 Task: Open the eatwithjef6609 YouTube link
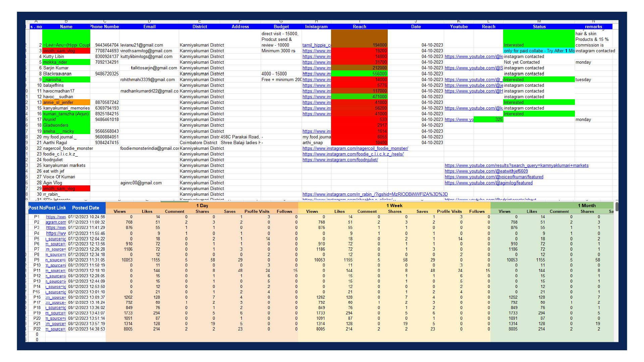tap(486, 171)
